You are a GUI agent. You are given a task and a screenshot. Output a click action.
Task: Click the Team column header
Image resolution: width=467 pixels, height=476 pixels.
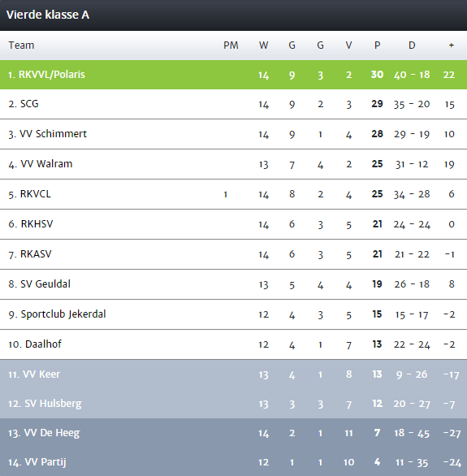point(21,45)
